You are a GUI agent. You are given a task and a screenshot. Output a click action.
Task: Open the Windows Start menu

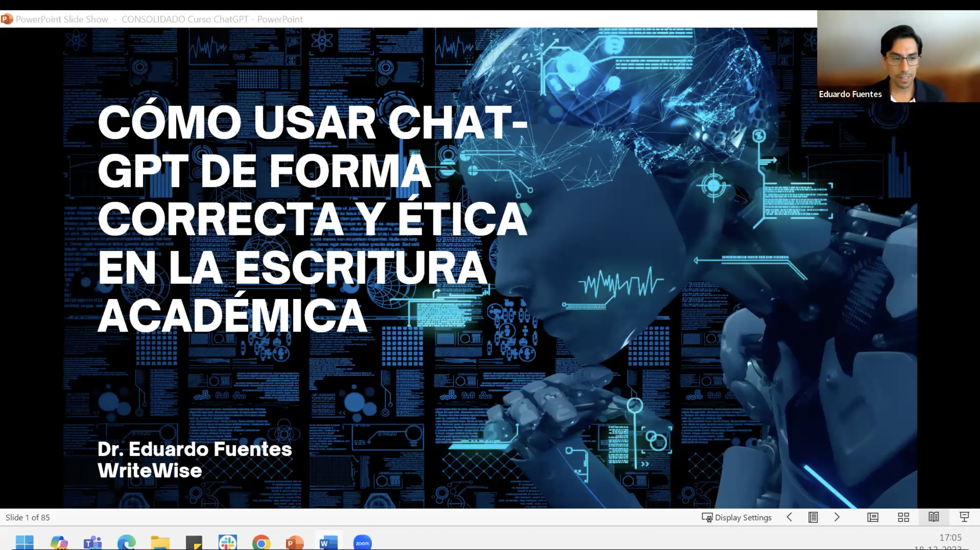tap(25, 543)
